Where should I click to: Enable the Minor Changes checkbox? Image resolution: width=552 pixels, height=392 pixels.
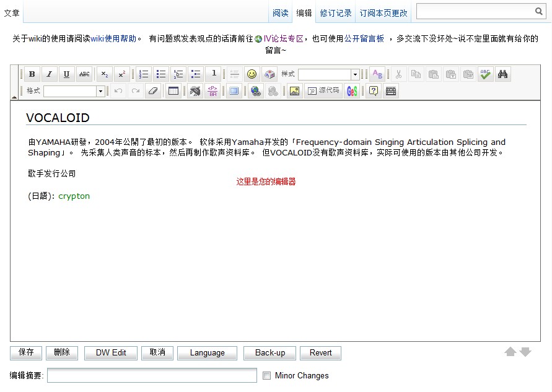[267, 375]
